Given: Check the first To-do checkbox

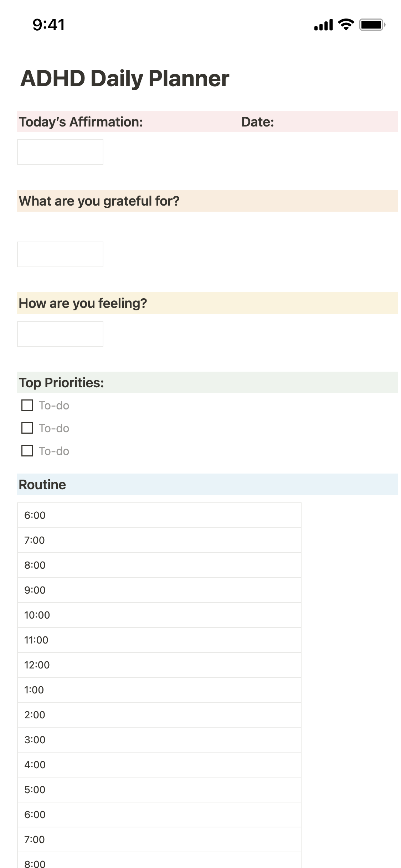Looking at the screenshot, I should coord(27,405).
